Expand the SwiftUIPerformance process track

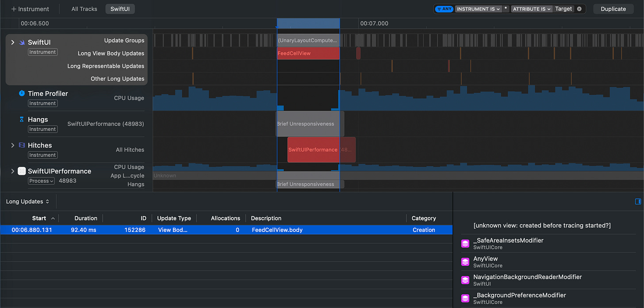(x=13, y=171)
